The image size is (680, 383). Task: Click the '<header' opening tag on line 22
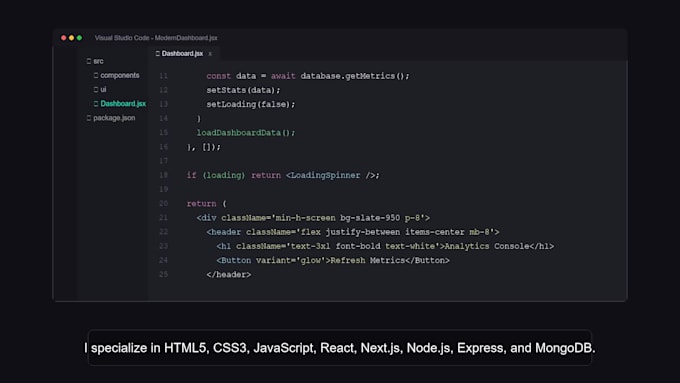coord(223,232)
